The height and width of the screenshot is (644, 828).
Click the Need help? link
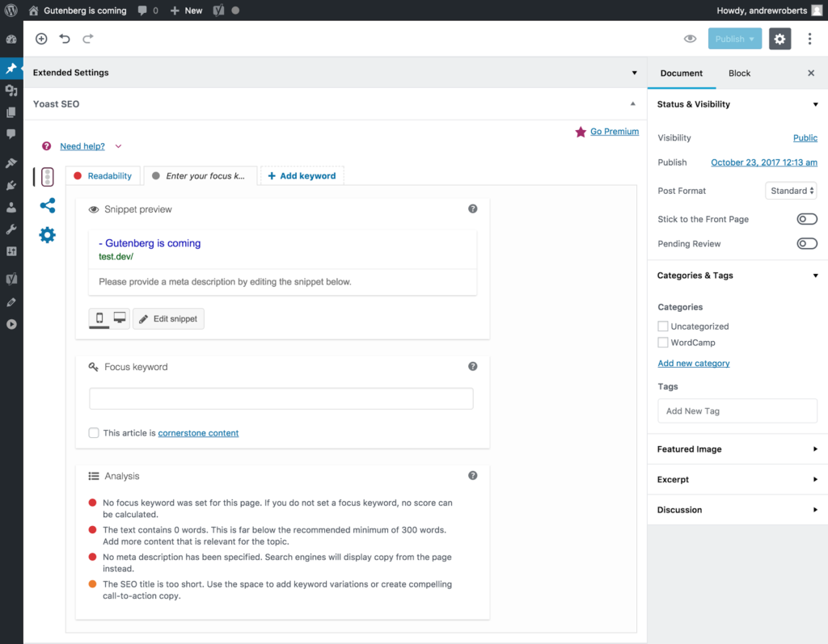[82, 146]
